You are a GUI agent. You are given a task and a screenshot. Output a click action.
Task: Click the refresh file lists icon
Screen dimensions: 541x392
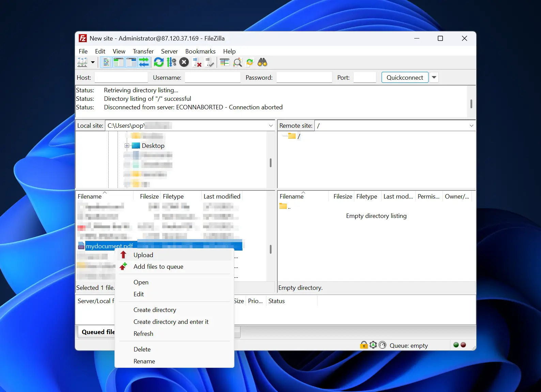(159, 62)
